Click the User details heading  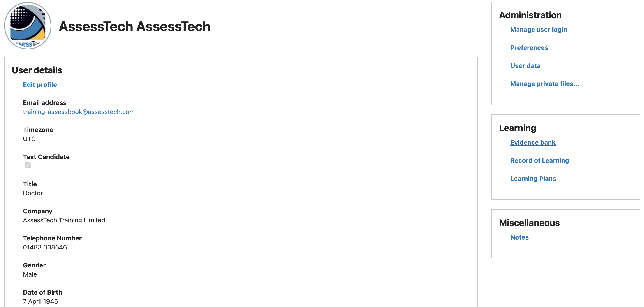coord(37,70)
